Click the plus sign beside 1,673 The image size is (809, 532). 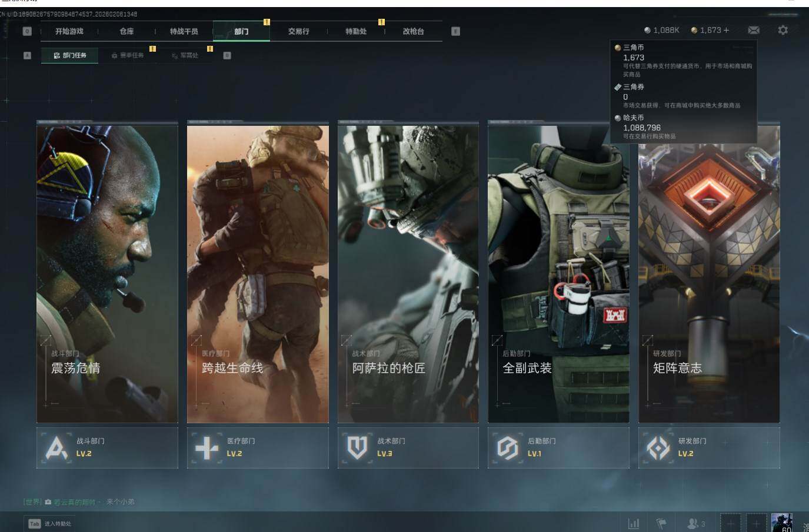726,30
